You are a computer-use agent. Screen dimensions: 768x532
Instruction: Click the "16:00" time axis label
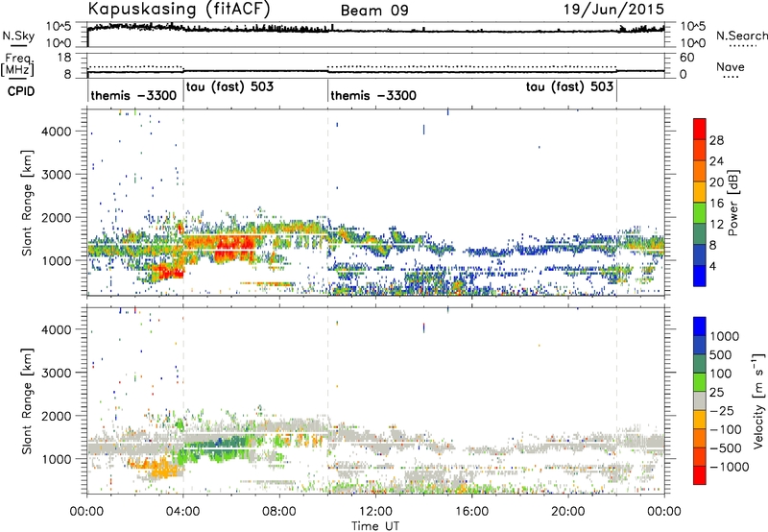point(471,512)
